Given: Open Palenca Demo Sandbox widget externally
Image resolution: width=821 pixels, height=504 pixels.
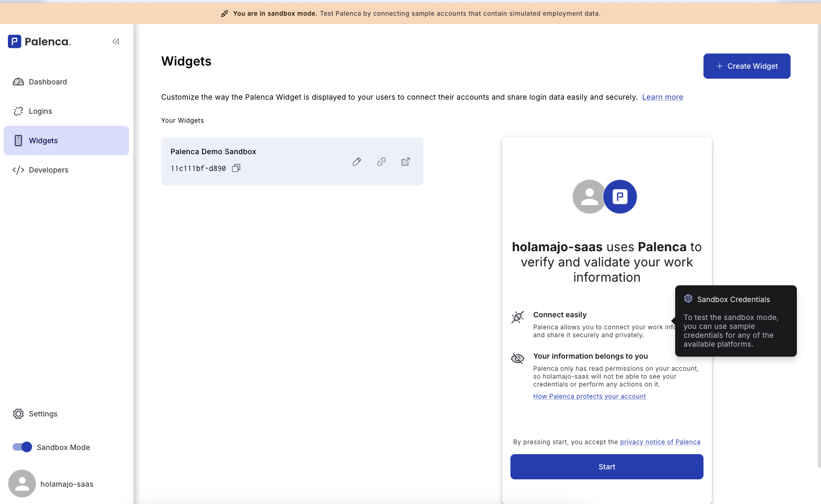Looking at the screenshot, I should tap(406, 162).
